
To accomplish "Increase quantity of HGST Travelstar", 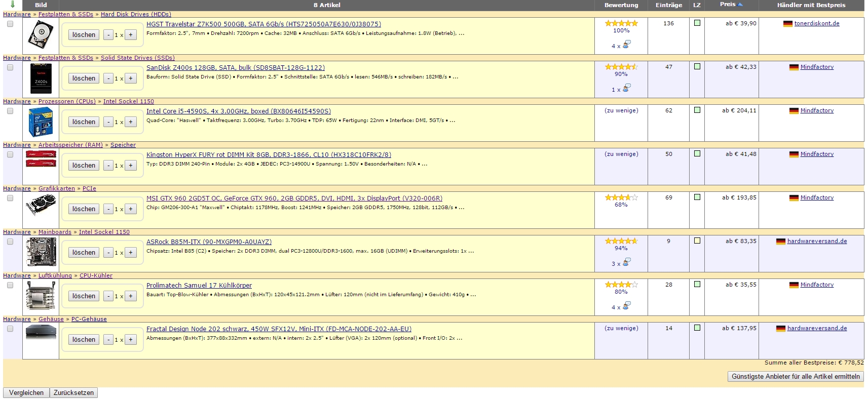I will 131,35.
